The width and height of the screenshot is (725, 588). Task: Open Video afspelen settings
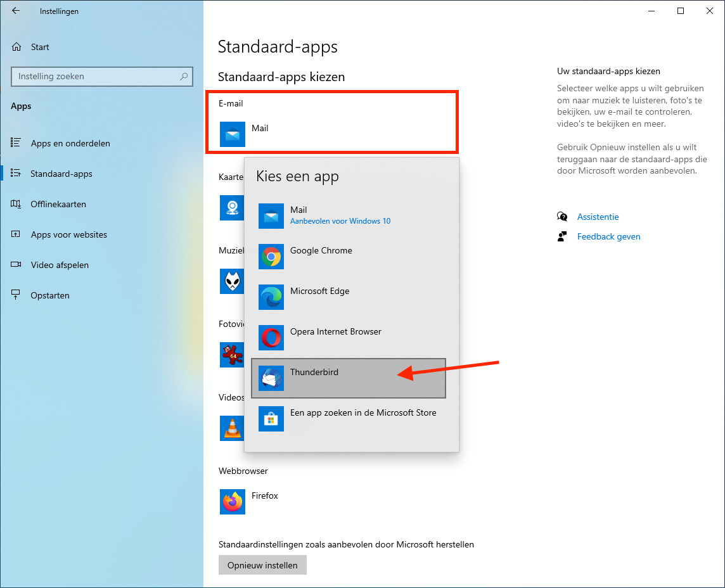60,265
